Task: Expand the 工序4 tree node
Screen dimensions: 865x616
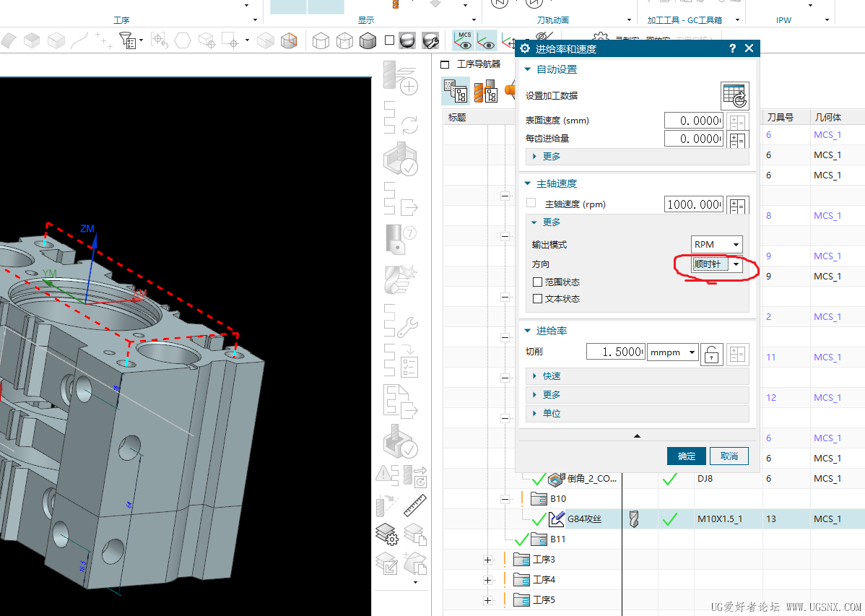Action: click(487, 580)
